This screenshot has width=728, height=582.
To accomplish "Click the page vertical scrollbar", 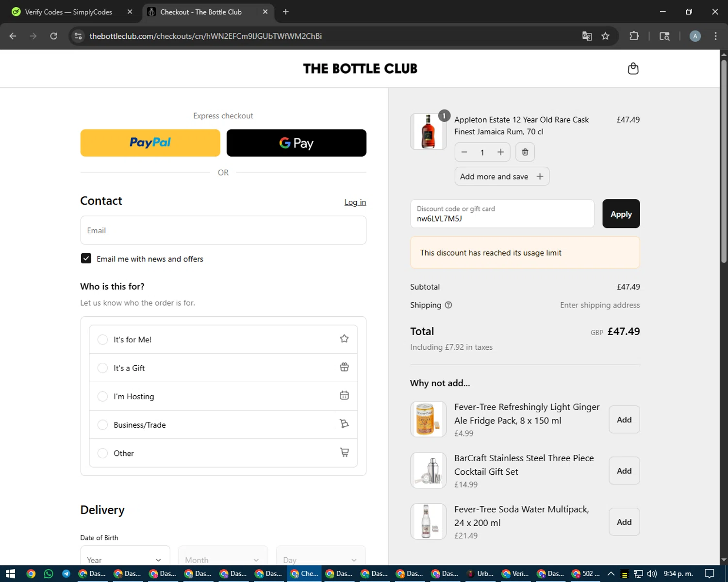I will pos(724,161).
